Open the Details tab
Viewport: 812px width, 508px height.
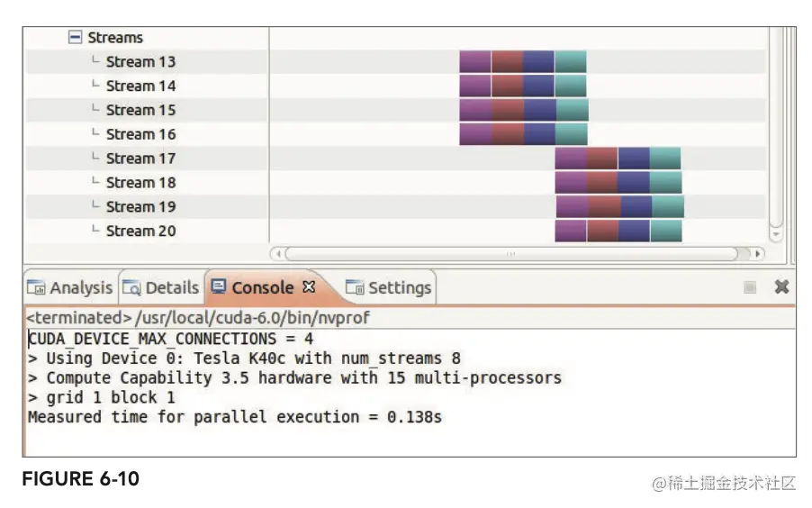point(161,287)
